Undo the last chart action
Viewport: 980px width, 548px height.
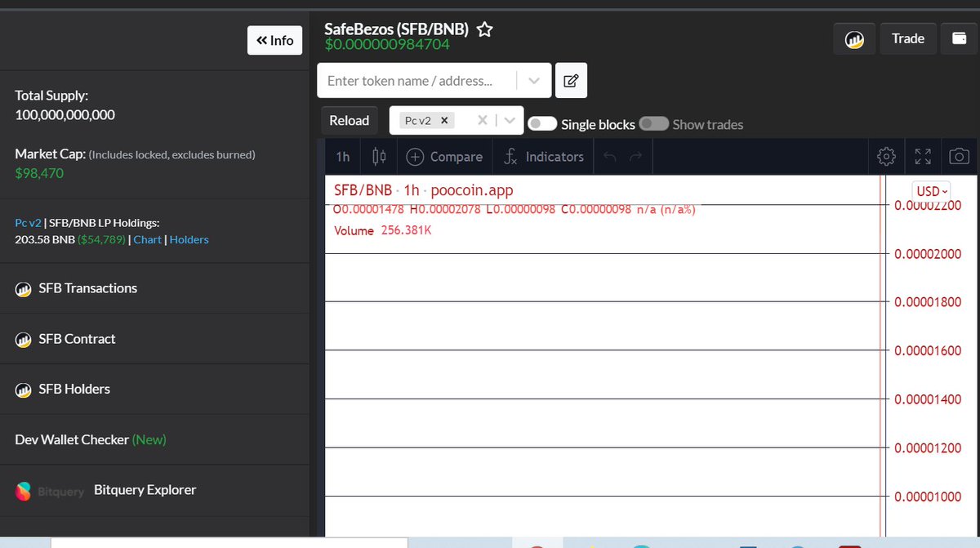609,157
